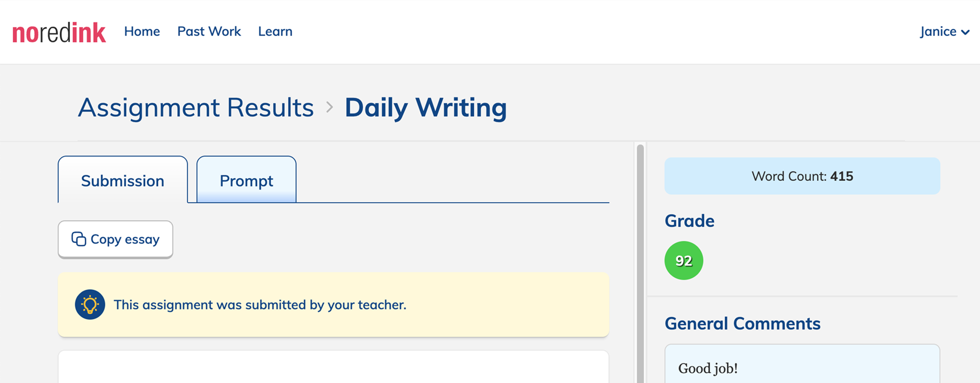
Task: Click the copy icon beside Copy essay
Action: point(78,239)
